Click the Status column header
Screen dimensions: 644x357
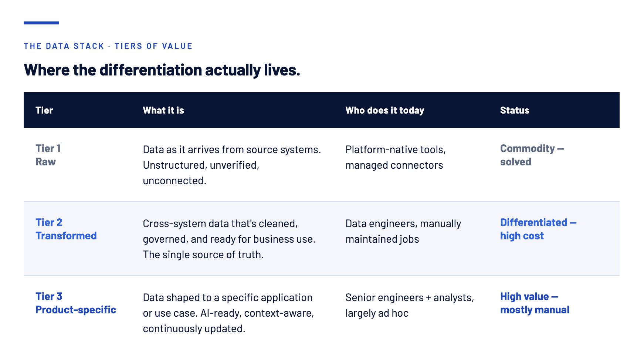(x=515, y=110)
